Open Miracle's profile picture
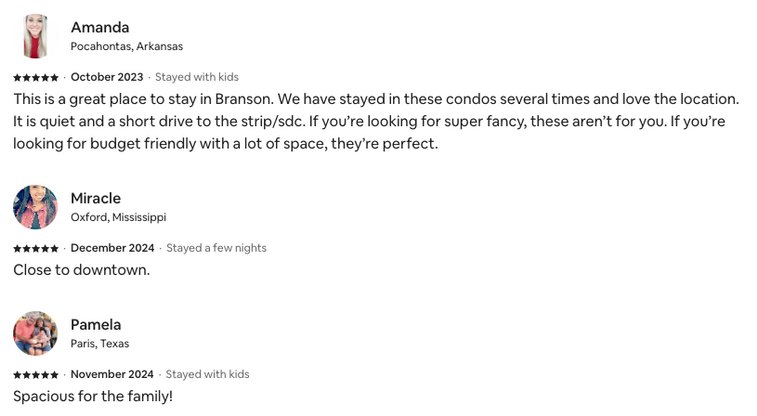This screenshot has width=757, height=416. click(35, 207)
